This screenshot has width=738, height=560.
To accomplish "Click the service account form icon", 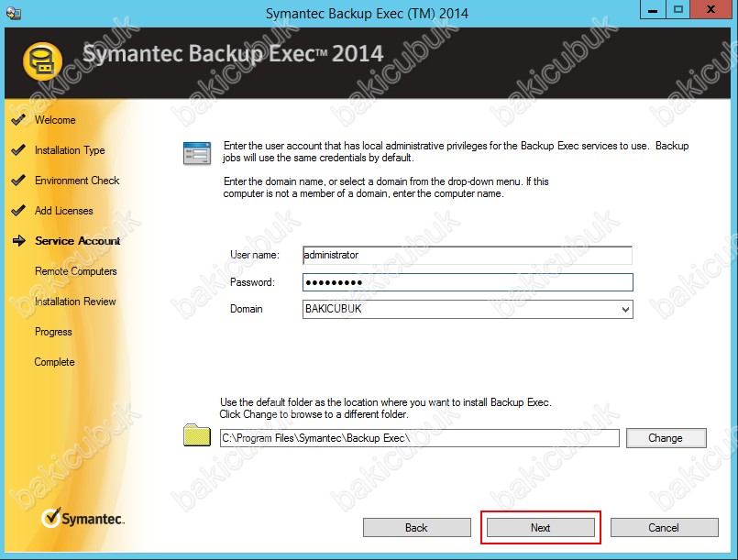I will pyautogui.click(x=197, y=153).
